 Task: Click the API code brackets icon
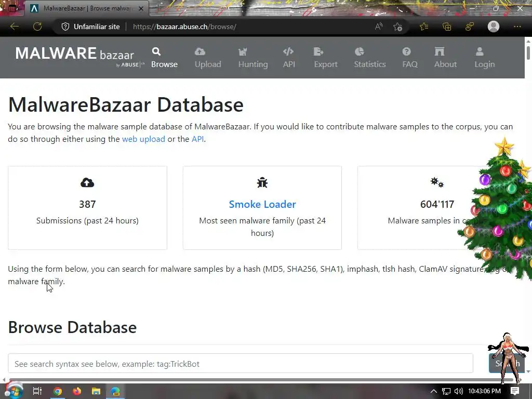click(288, 51)
